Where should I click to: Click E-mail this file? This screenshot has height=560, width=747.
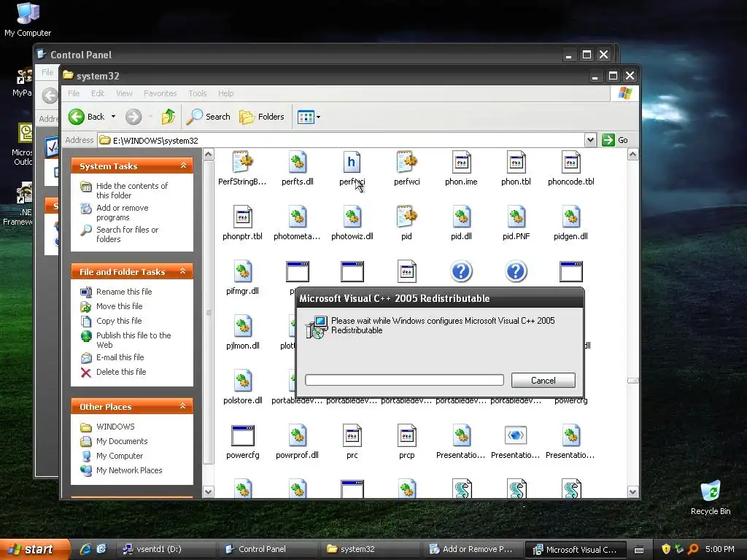point(120,357)
